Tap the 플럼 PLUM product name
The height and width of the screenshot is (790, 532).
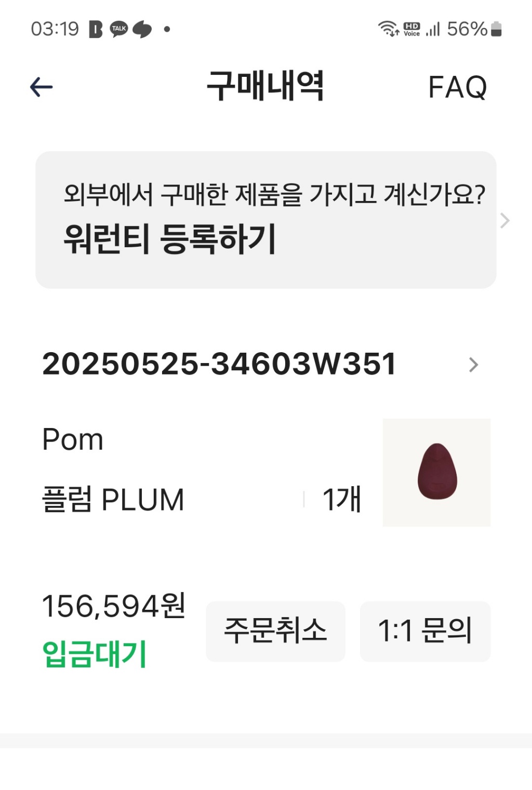point(113,500)
